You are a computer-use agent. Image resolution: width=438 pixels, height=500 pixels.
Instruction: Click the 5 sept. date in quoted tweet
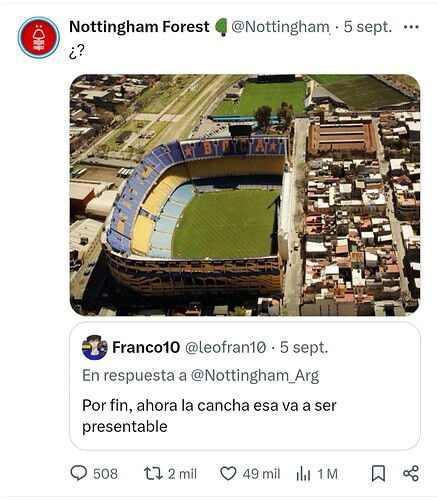[x=304, y=347]
